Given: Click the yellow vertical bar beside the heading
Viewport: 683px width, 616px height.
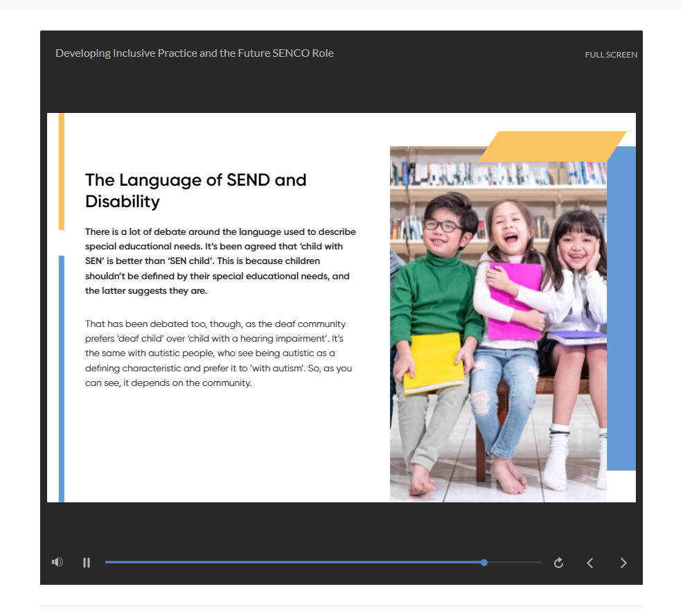Looking at the screenshot, I should tap(62, 171).
